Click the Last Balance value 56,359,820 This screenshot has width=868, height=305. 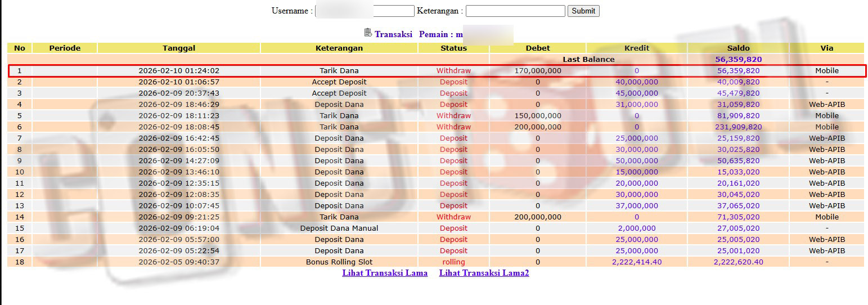(x=738, y=59)
